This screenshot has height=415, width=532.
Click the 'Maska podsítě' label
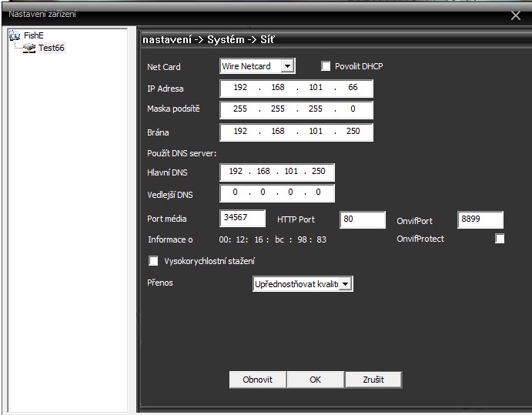[173, 109]
